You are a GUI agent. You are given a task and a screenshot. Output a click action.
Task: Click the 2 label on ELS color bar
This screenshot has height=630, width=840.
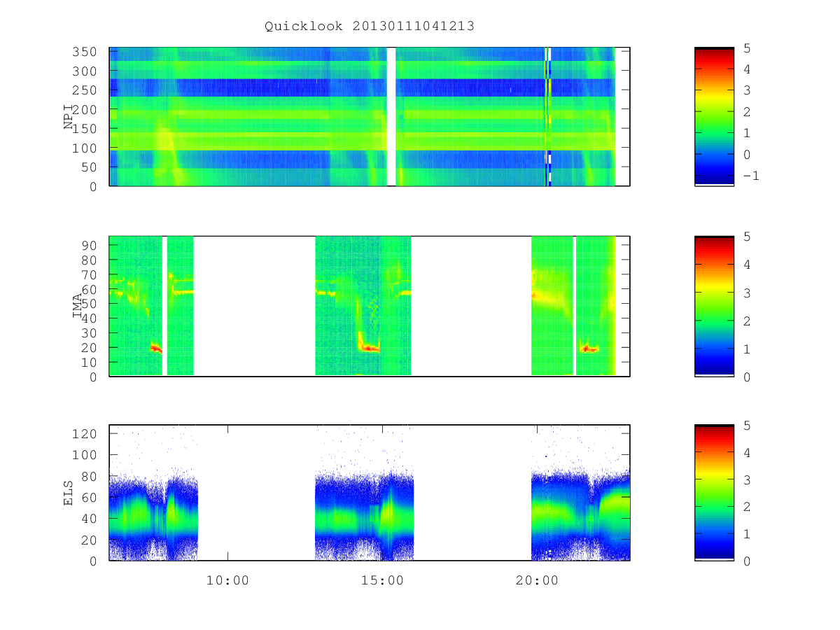click(x=746, y=506)
